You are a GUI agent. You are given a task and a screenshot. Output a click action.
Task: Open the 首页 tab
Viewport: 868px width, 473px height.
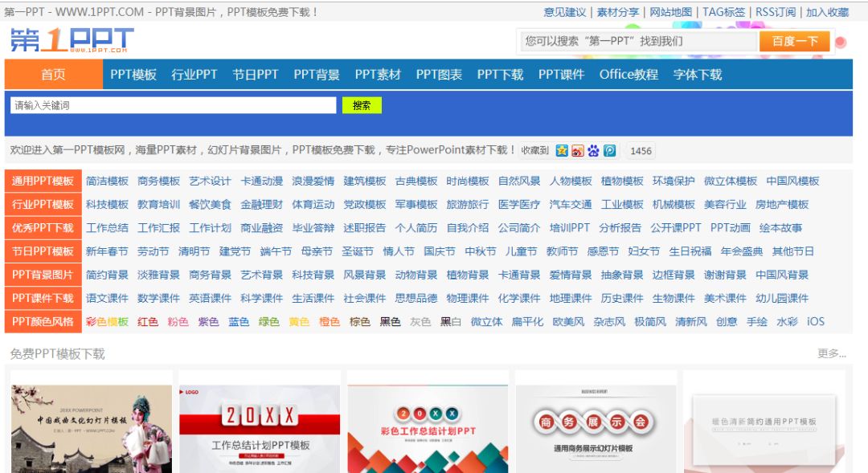(53, 74)
